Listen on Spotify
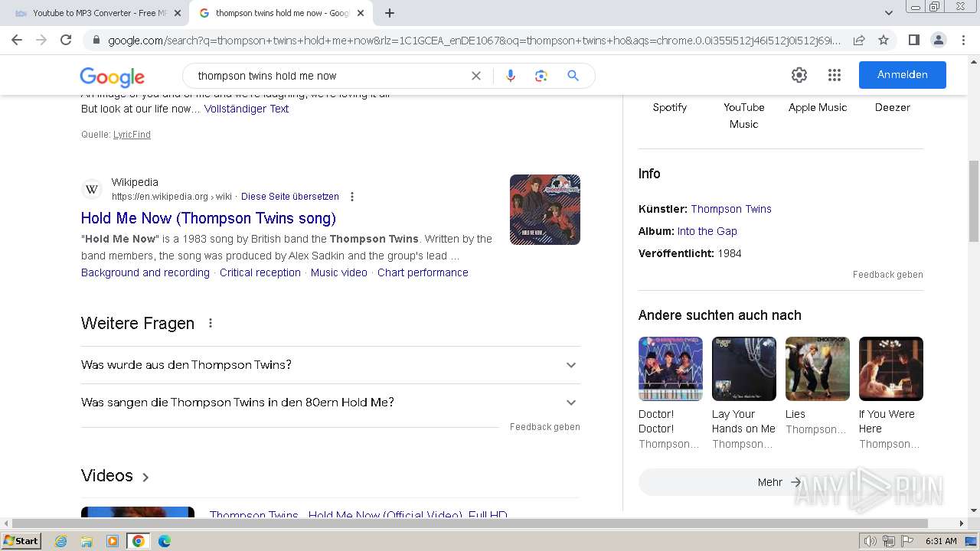This screenshot has width=980, height=551. point(670,108)
